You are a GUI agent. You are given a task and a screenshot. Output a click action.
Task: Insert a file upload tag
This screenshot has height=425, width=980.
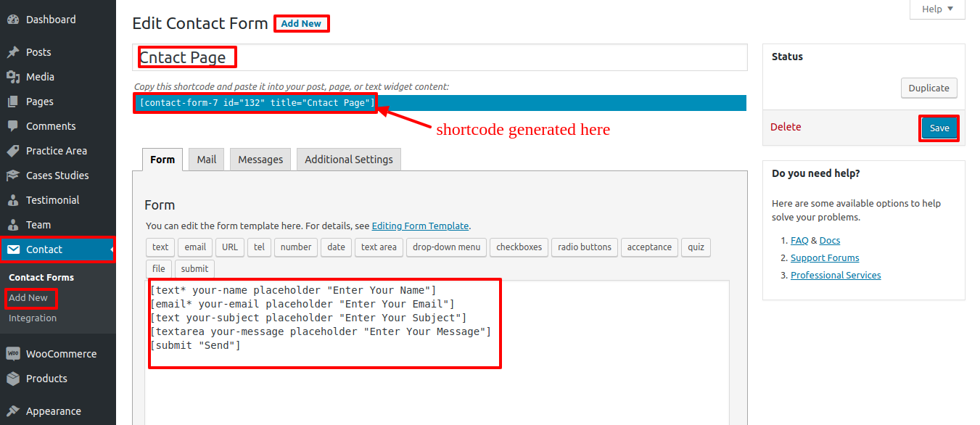[x=159, y=268]
